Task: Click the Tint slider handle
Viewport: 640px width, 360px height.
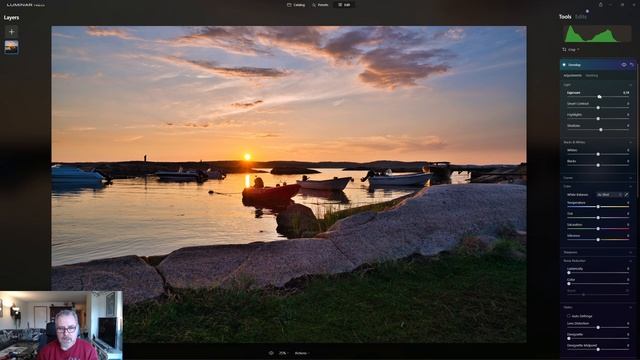Action: point(598,218)
